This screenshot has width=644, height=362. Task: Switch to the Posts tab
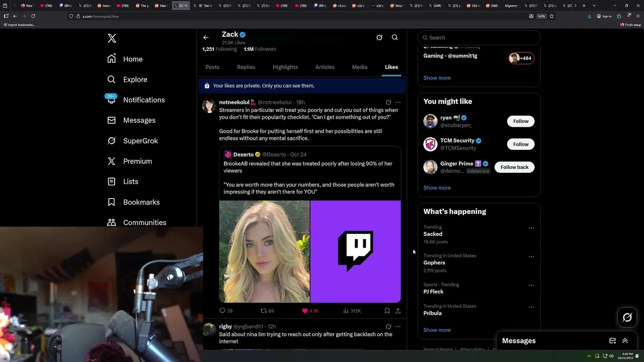pyautogui.click(x=212, y=67)
